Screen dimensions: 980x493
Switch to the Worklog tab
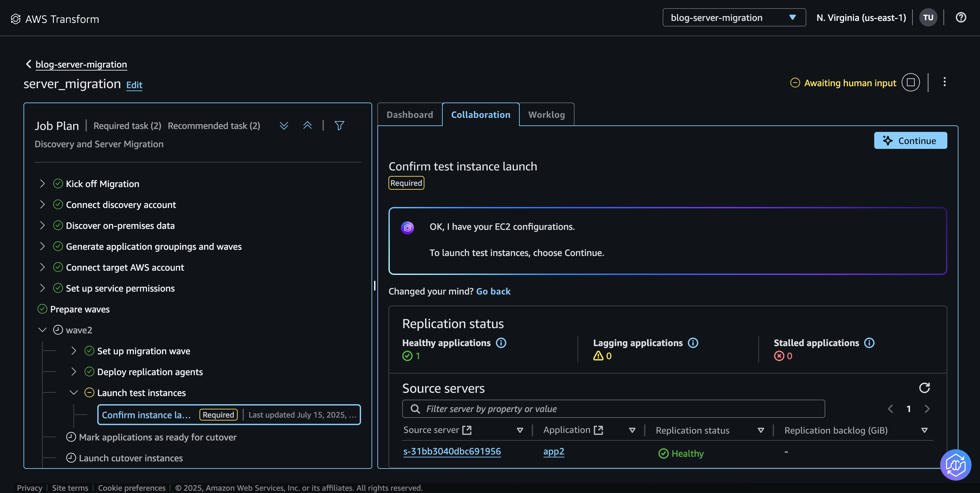click(546, 115)
